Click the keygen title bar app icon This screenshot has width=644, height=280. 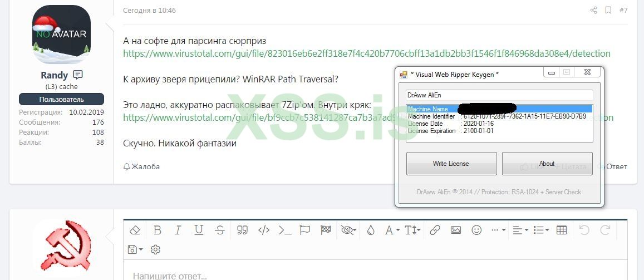pos(404,74)
